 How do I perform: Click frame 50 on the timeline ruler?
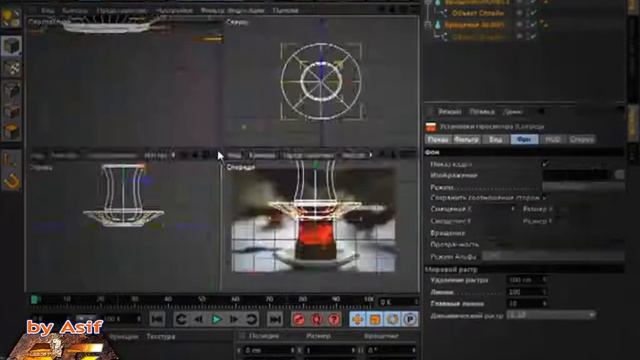coord(201,300)
